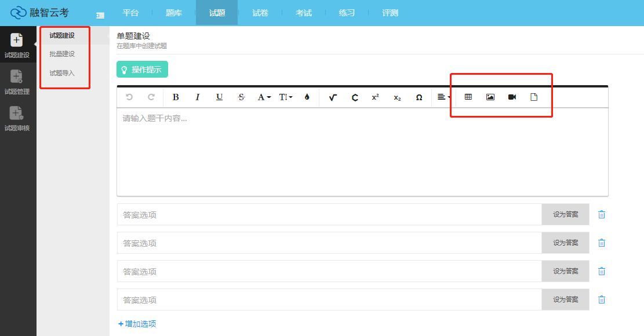
Task: Insert a video using the camera icon
Action: (512, 97)
